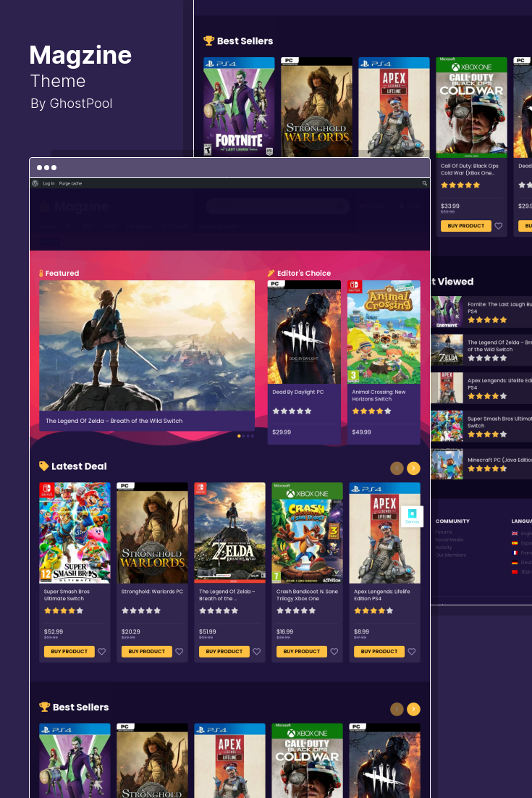Favorite Crash Bandicoot N. Sane Trilogy heart
This screenshot has width=532, height=798.
click(334, 652)
